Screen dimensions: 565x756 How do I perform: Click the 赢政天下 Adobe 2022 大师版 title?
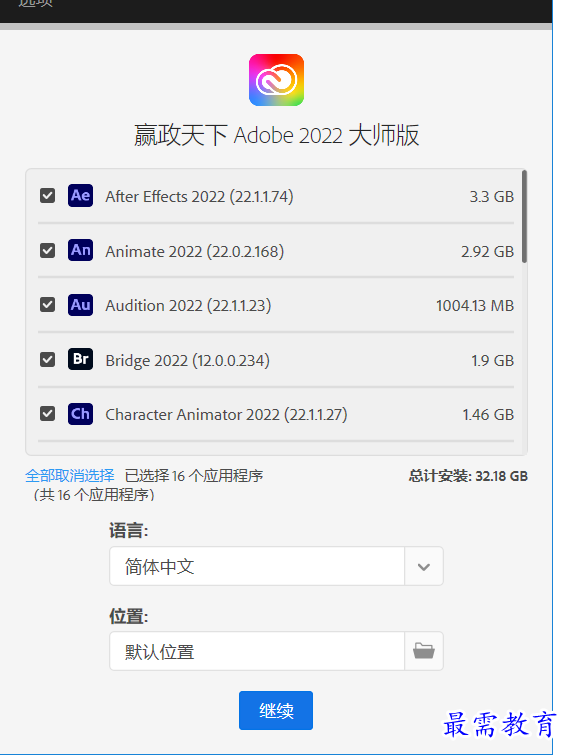(x=276, y=135)
